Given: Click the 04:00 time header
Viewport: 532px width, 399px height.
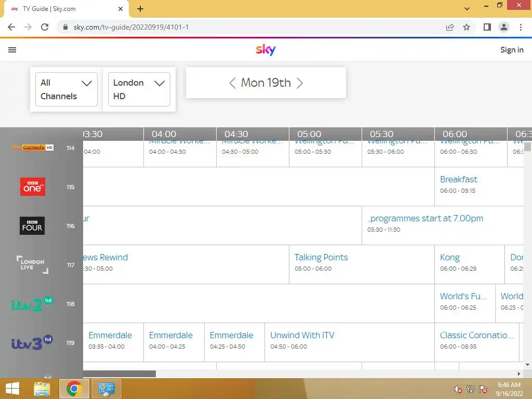Looking at the screenshot, I should pos(164,134).
